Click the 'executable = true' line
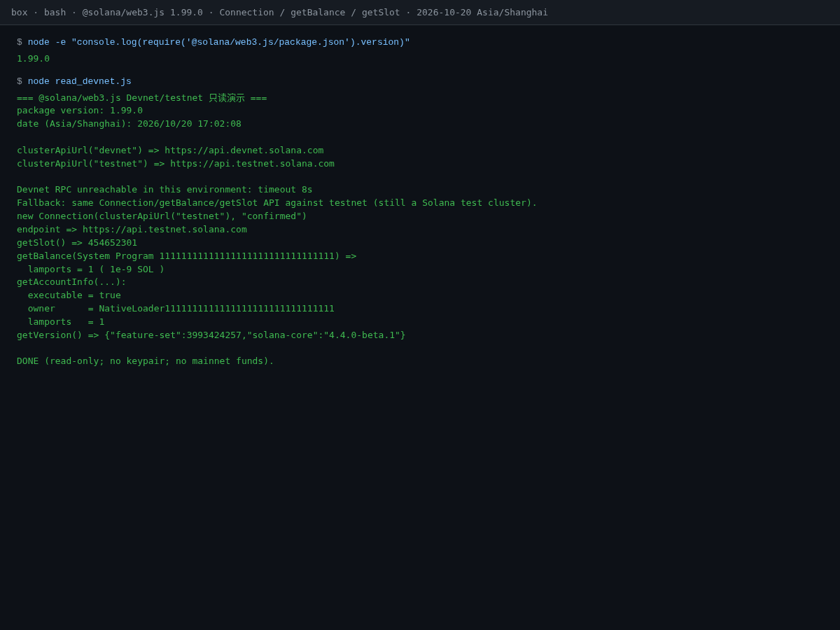The width and height of the screenshot is (840, 630). coord(74,295)
